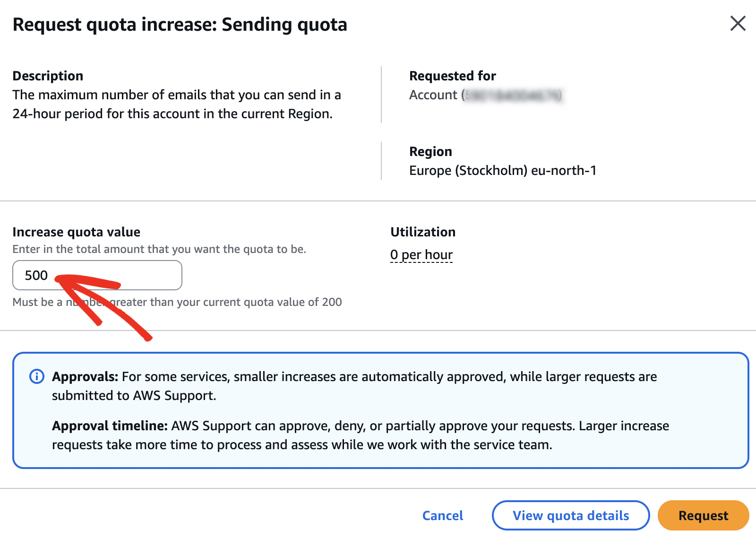Click the 'Request quota increase: Sending quota' heading
Image resolution: width=756 pixels, height=539 pixels.
[x=180, y=24]
